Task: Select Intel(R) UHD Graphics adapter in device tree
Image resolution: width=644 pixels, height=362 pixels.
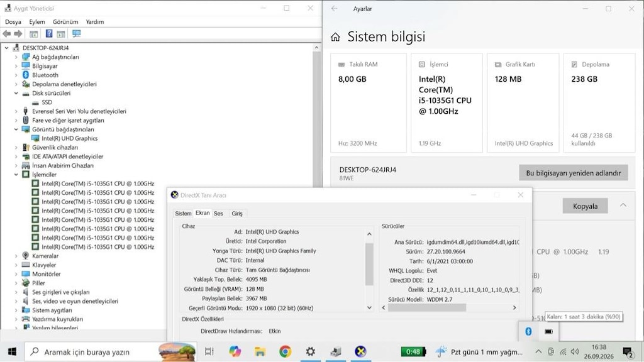Action: click(69, 138)
